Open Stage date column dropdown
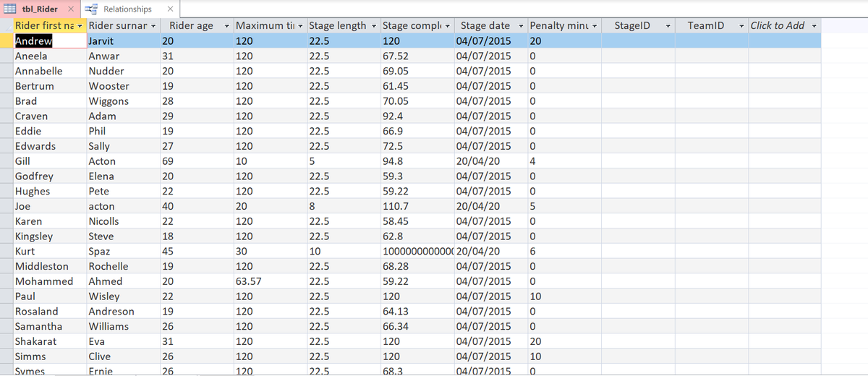Screen dimensions: 868x376 [522, 26]
